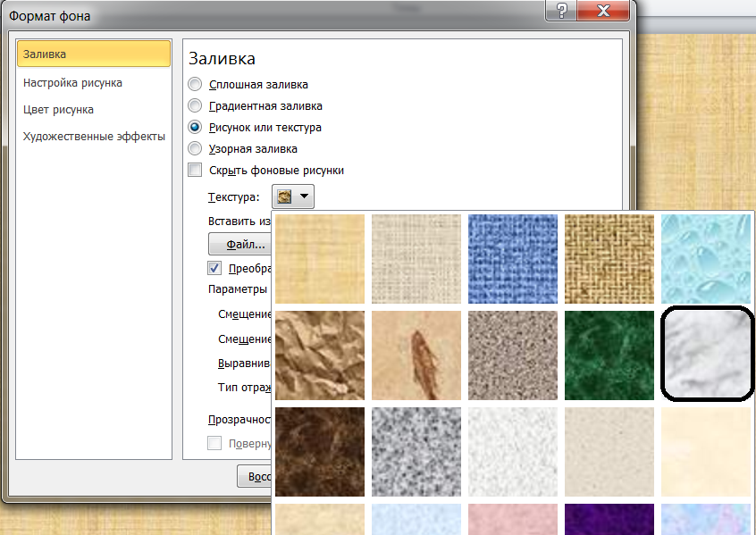The image size is (756, 535).
Task: Pick the white Newsprint texture
Action: click(x=513, y=452)
